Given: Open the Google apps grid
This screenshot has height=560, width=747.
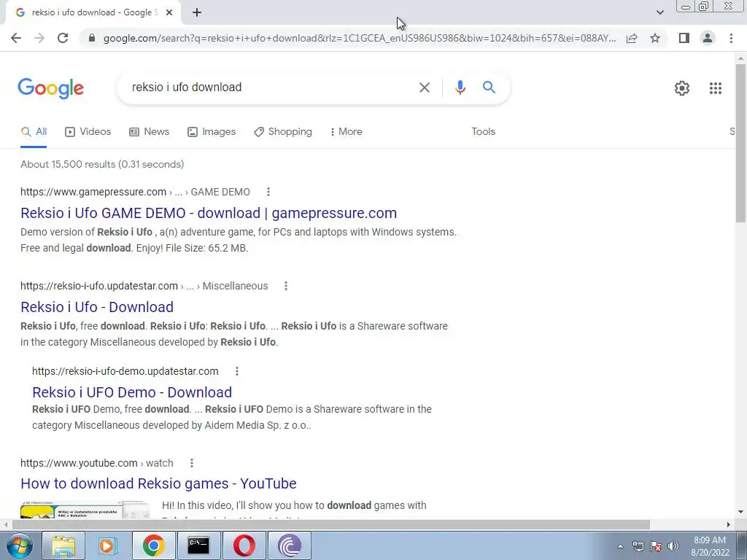Looking at the screenshot, I should (x=715, y=88).
